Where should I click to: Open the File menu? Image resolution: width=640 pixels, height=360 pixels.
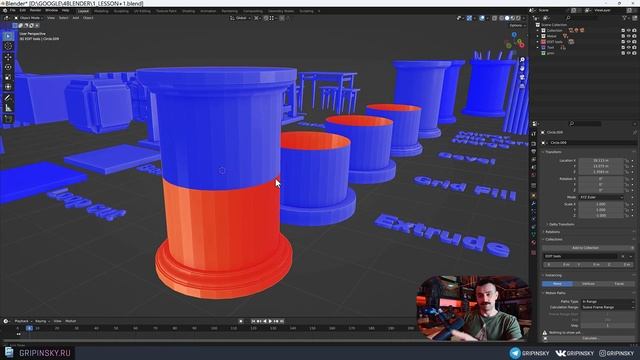pyautogui.click(x=13, y=11)
